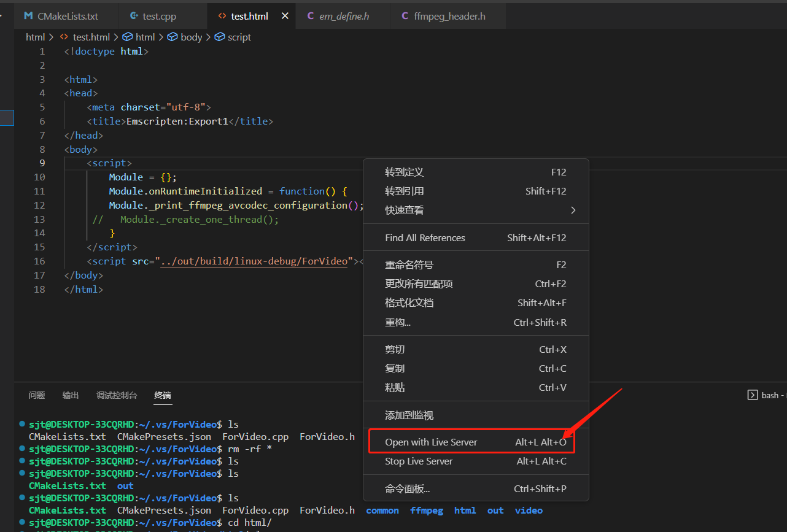The image size is (787, 532).
Task: Click CMakePresets.json in first ls output
Action: tap(164, 437)
